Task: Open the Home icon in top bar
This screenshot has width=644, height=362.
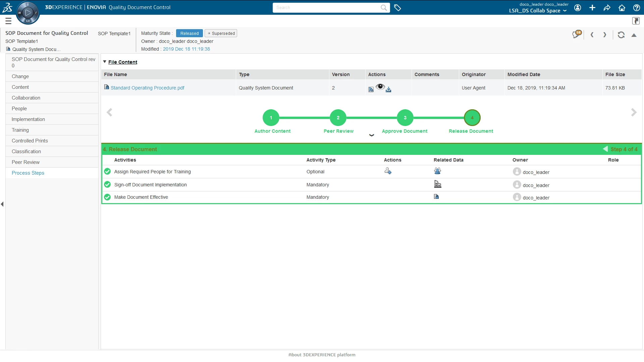Action: [x=622, y=8]
